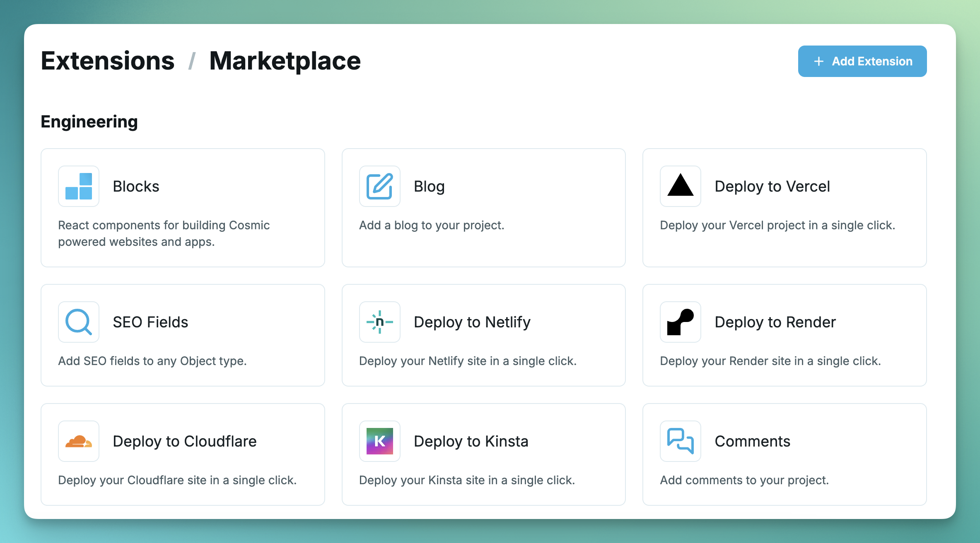Image resolution: width=980 pixels, height=543 pixels.
Task: Click the Comments chat bubbles icon
Action: (x=680, y=441)
